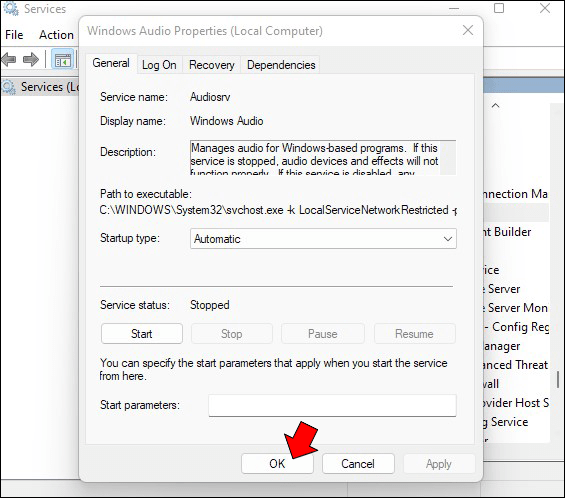This screenshot has width=565, height=498.
Task: Click the sort chevron in services list header
Action: [495, 106]
